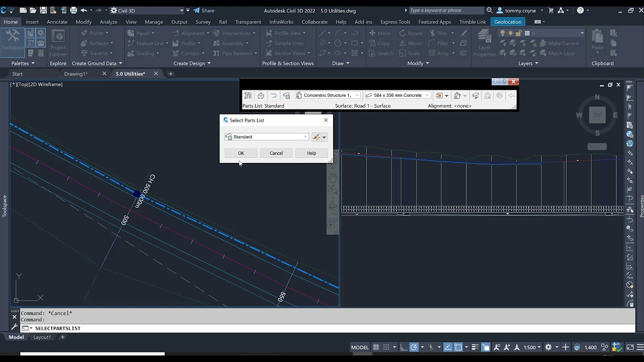Image resolution: width=644 pixels, height=362 pixels.
Task: Open 584 x 356 mm Concrete pipe dropdown
Action: coord(397,96)
